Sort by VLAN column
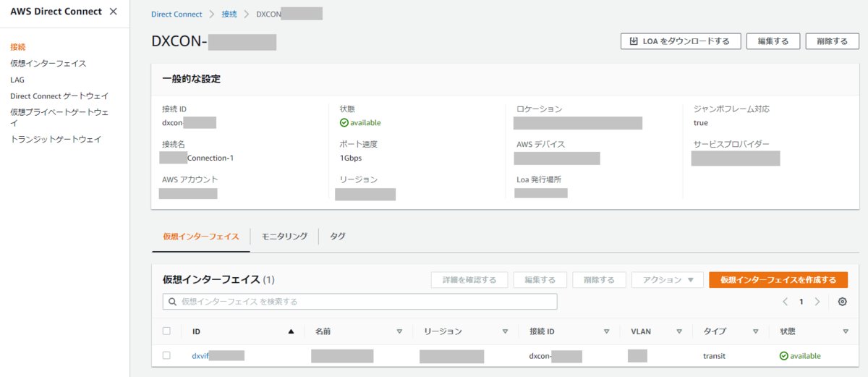868x377 pixels. pos(679,331)
